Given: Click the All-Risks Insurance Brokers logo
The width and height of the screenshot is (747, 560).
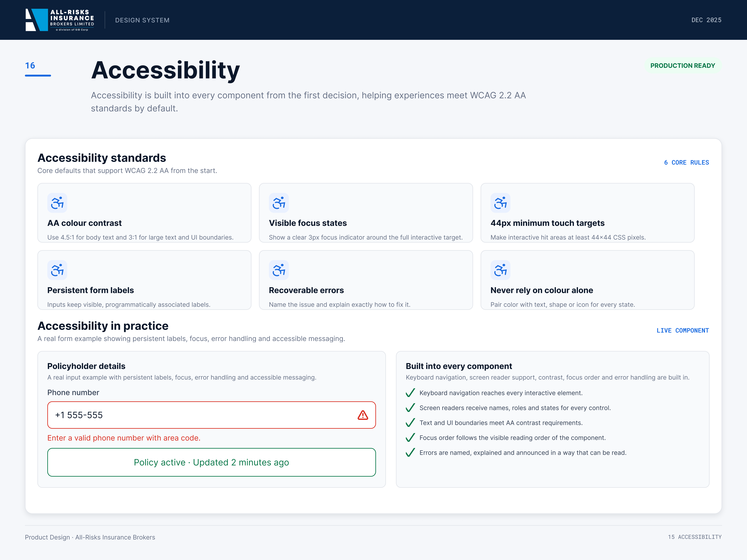Looking at the screenshot, I should coord(60,20).
